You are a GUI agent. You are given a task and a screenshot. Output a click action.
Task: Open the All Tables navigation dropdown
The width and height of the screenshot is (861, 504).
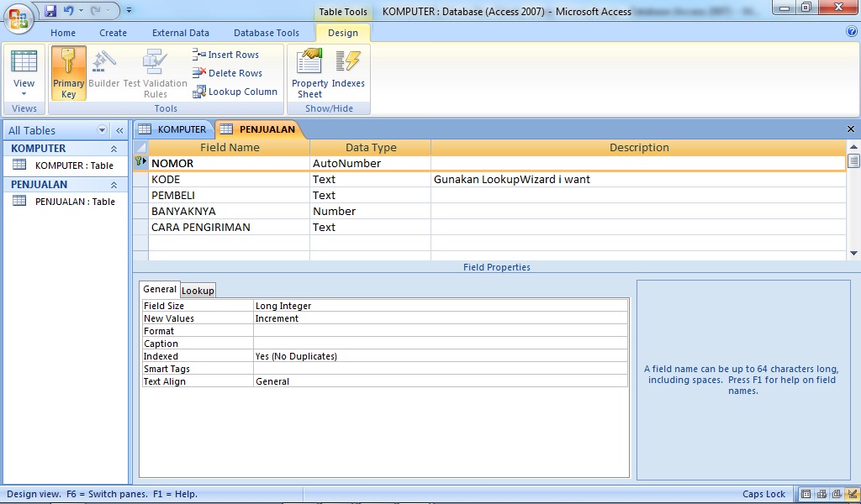[x=102, y=130]
